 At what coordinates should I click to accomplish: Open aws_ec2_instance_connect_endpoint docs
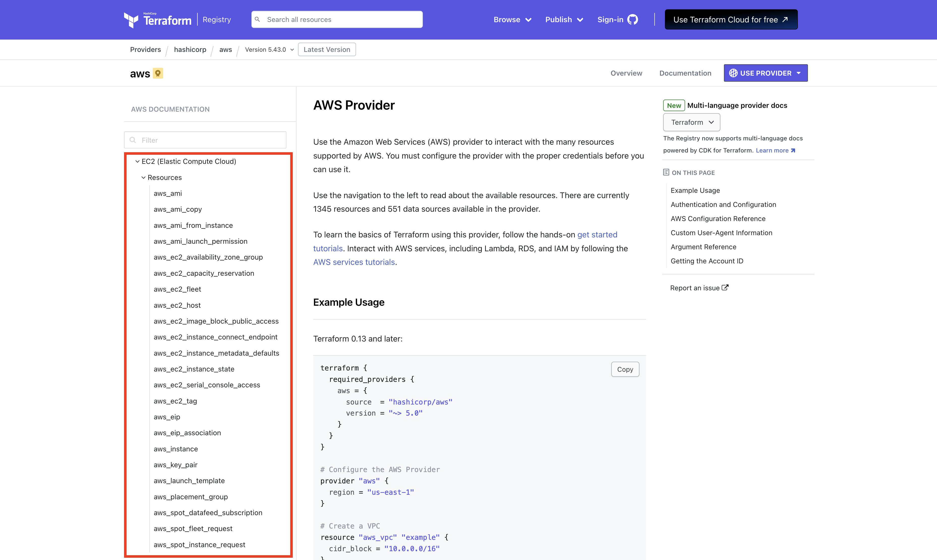pos(215,337)
